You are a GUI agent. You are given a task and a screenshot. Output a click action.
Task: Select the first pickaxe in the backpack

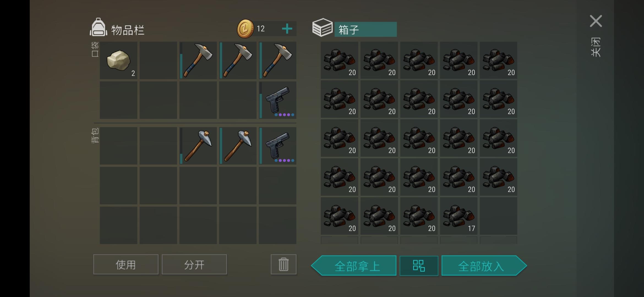pyautogui.click(x=198, y=146)
